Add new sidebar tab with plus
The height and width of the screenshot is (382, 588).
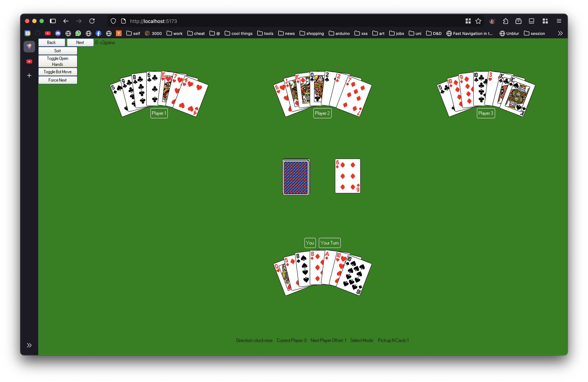(29, 75)
